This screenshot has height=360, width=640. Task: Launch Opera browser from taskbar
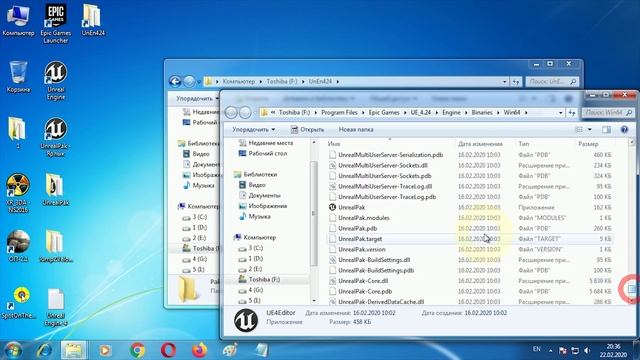168,350
